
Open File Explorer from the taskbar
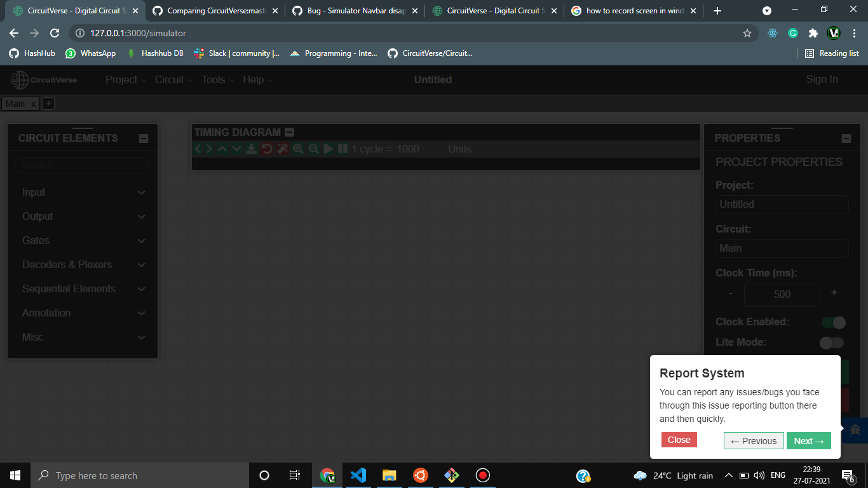click(x=390, y=475)
